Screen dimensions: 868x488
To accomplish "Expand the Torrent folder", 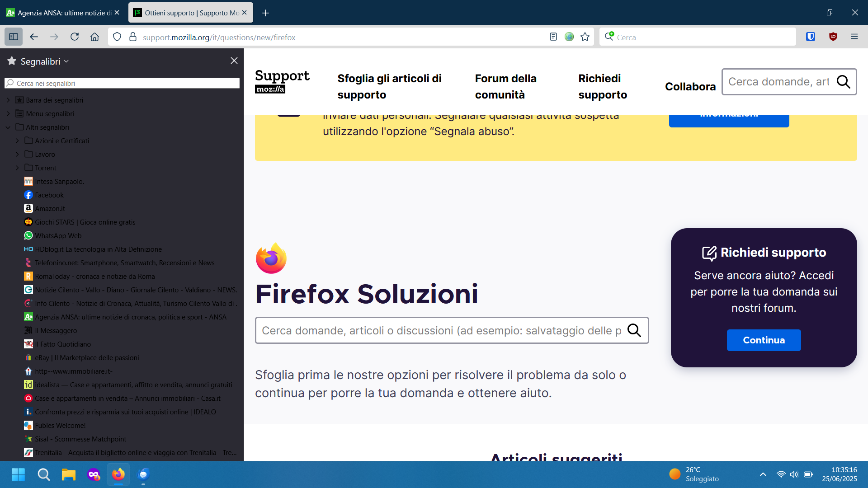I will [17, 168].
